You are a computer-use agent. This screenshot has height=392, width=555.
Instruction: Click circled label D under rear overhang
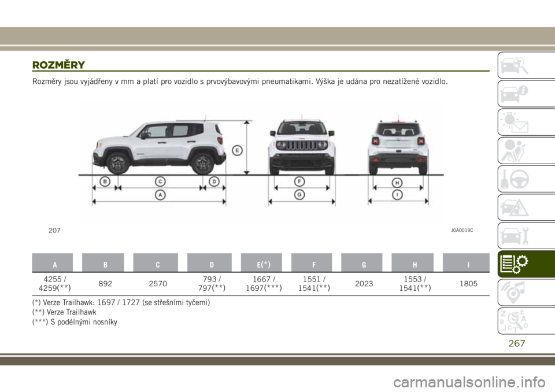point(214,182)
